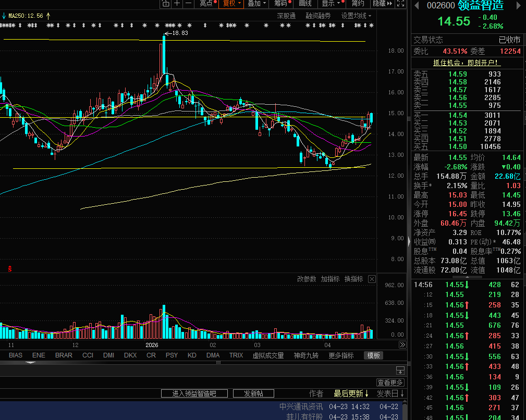Toggle the 简约 simple view

coord(358,3)
